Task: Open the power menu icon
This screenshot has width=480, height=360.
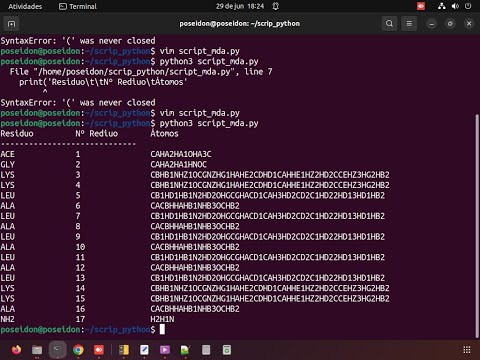Action: [468, 6]
